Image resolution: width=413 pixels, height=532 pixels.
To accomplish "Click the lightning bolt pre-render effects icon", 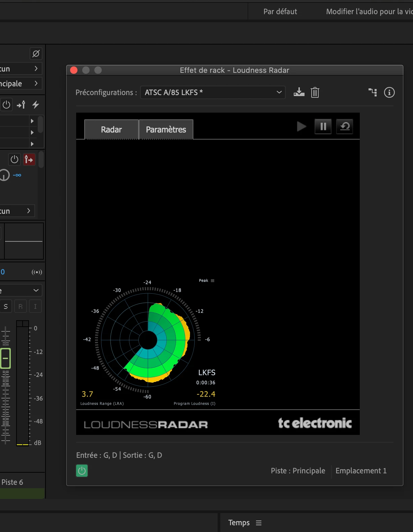I will pos(36,105).
